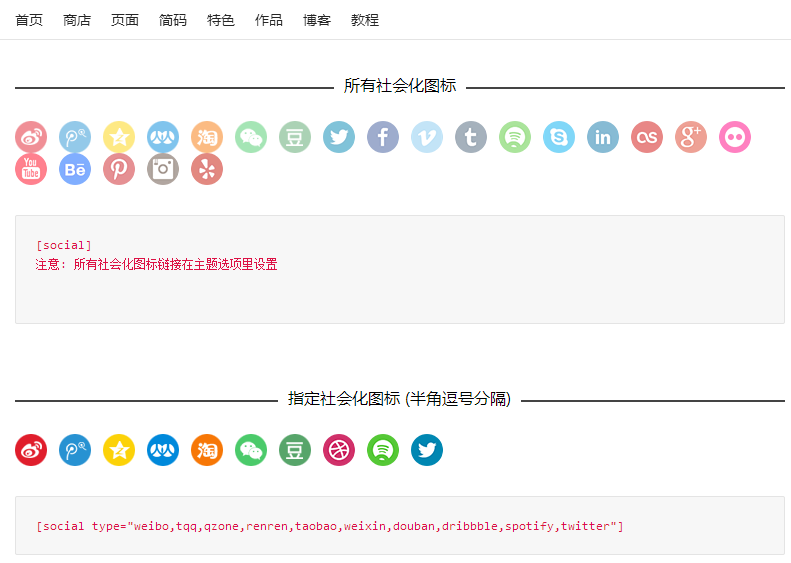Image resolution: width=791 pixels, height=563 pixels.
Task: Open the 特色 menu item
Action: click(221, 20)
